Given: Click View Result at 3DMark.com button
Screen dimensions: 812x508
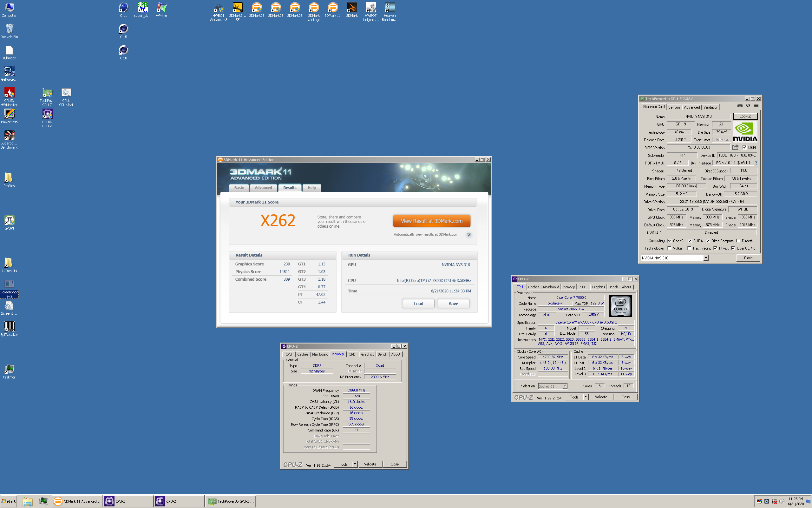Looking at the screenshot, I should tap(431, 221).
